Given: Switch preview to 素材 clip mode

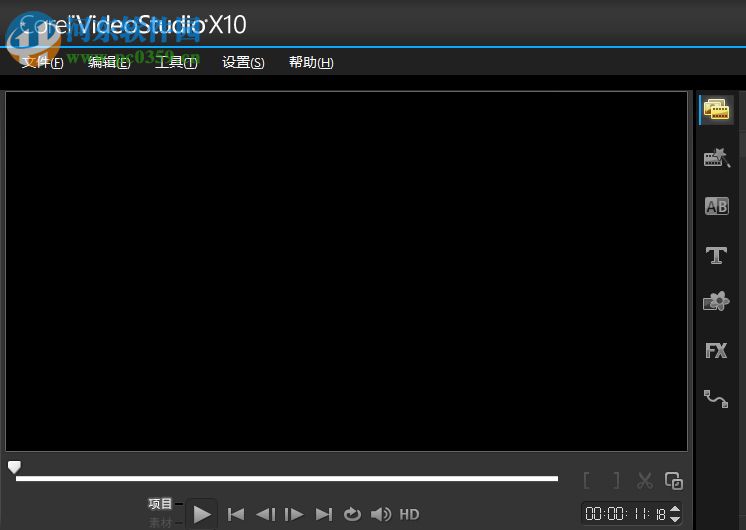Looking at the screenshot, I should click(x=160, y=522).
